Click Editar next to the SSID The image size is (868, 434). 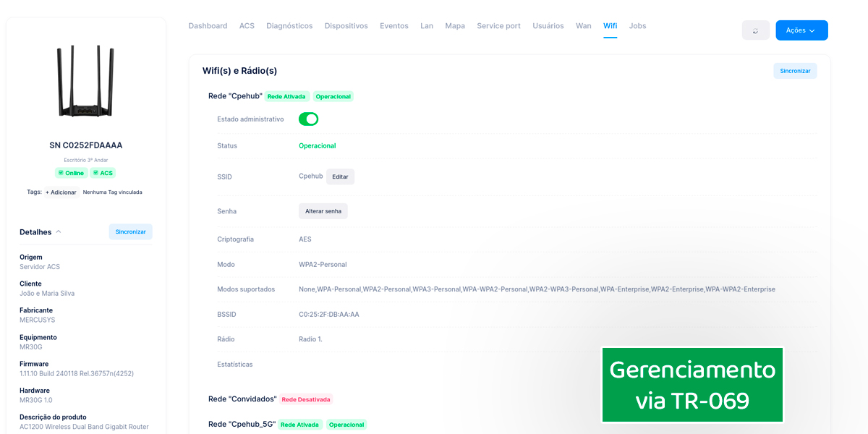point(340,176)
